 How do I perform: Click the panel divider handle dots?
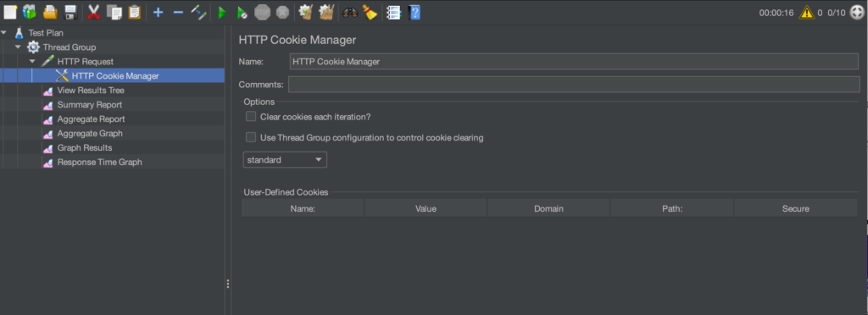click(x=227, y=284)
